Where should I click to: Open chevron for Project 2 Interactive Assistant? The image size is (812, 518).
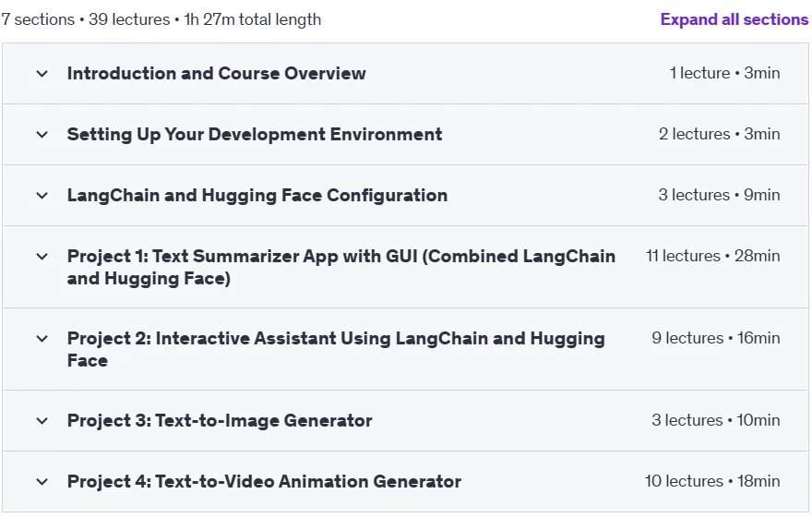point(42,339)
